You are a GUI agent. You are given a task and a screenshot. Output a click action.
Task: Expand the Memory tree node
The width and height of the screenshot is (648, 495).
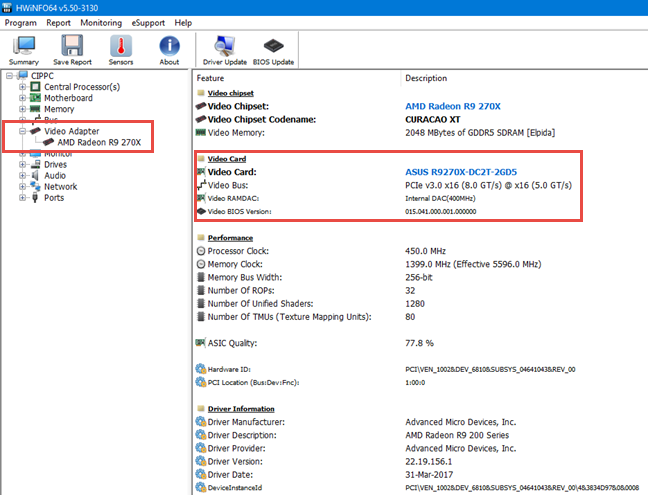pyautogui.click(x=22, y=109)
